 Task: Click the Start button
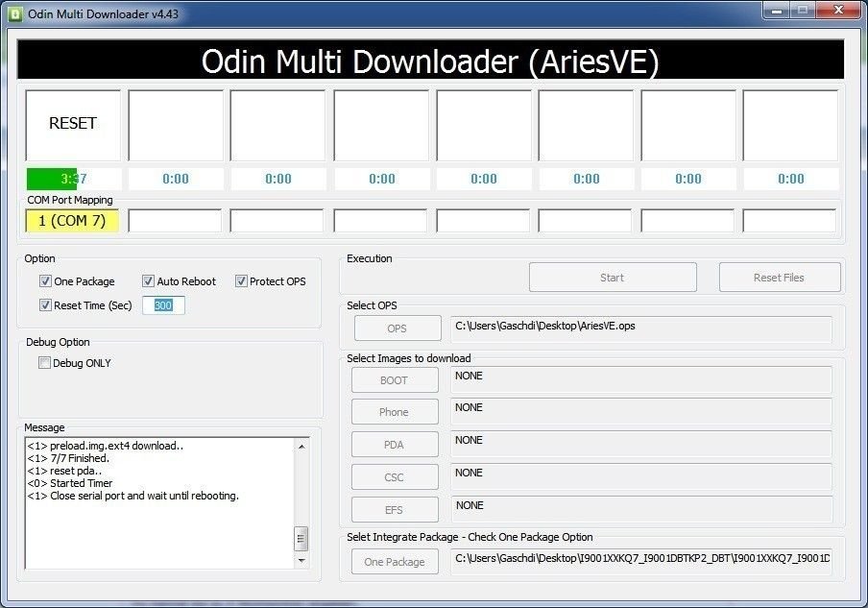coord(613,278)
